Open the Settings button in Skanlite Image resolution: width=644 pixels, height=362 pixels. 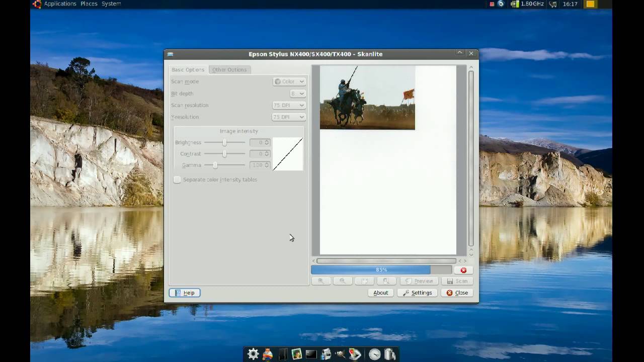click(x=417, y=293)
